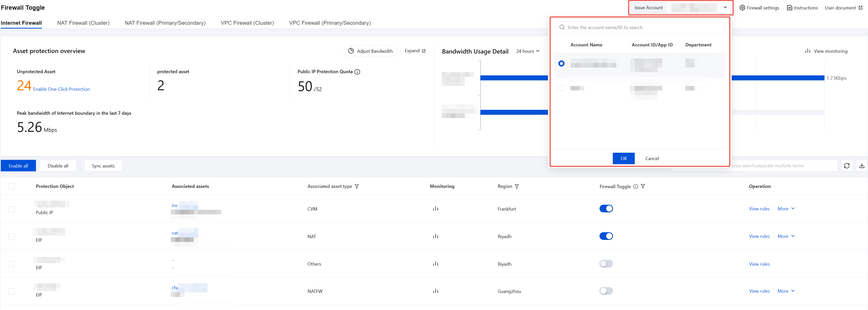The image size is (868, 310).
Task: Filter by Associated asset type funnel icon
Action: pyautogui.click(x=357, y=186)
